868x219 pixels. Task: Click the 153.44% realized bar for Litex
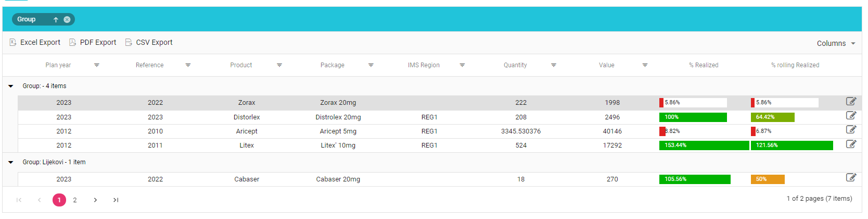click(704, 145)
